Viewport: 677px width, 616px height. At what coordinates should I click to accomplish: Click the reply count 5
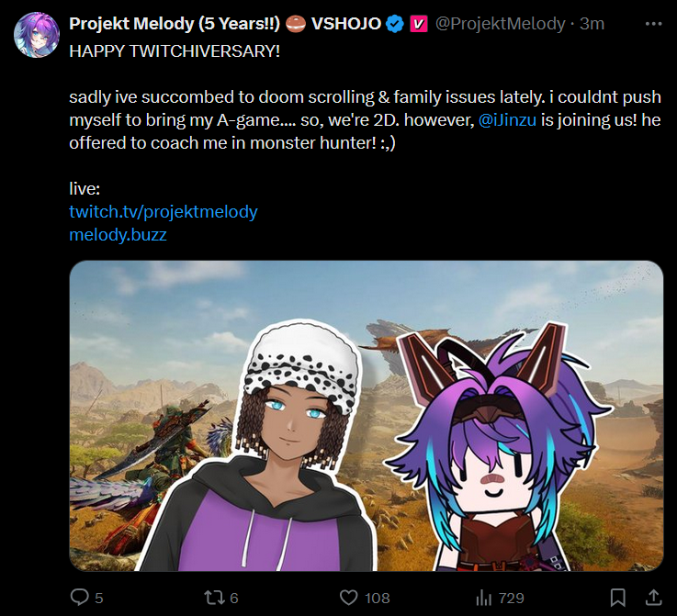click(x=99, y=599)
